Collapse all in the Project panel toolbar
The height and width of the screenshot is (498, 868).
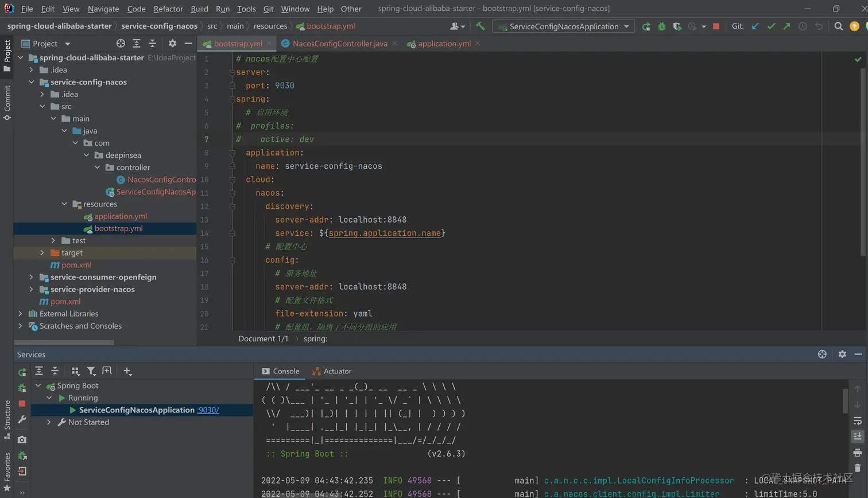click(x=152, y=44)
